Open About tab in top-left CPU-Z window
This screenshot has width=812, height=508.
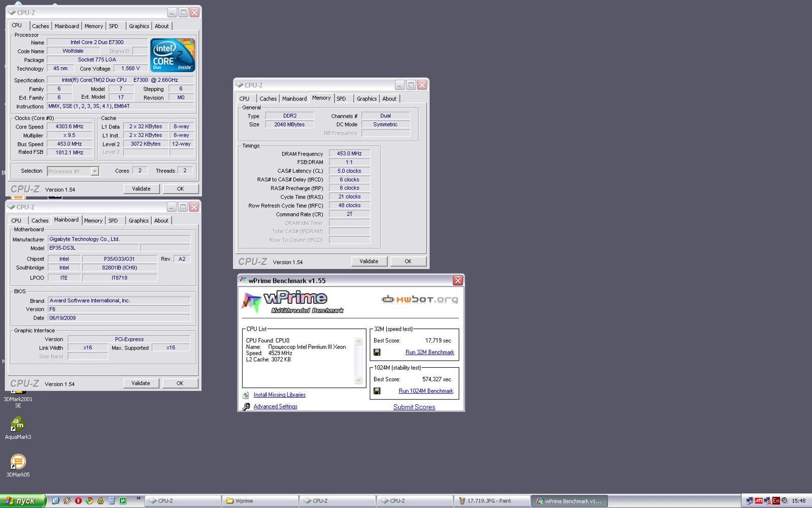click(162, 26)
